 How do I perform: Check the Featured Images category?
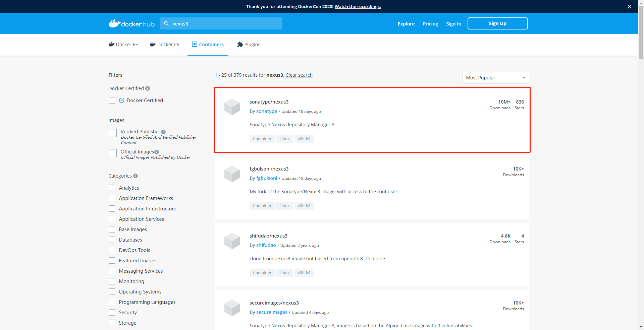click(112, 261)
